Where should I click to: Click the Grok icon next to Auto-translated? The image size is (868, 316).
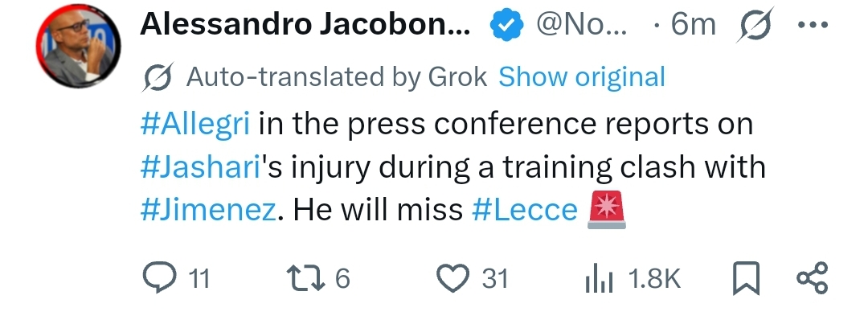click(159, 77)
